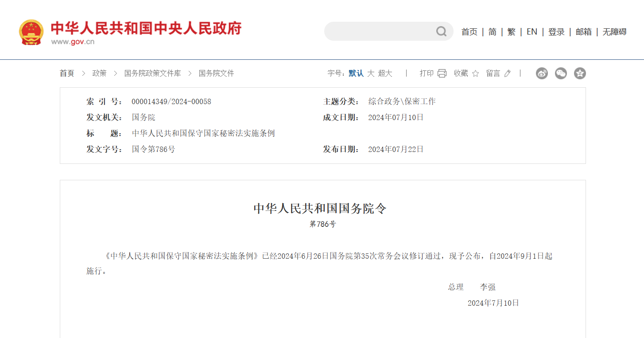This screenshot has height=338, width=644.
Task: Share via Weibo icon
Action: [x=542, y=74]
